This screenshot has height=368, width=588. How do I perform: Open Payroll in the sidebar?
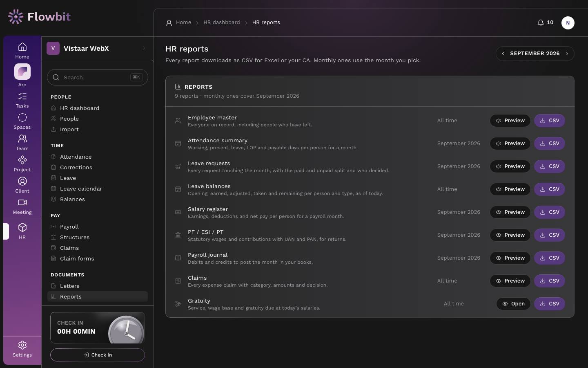(98, 227)
